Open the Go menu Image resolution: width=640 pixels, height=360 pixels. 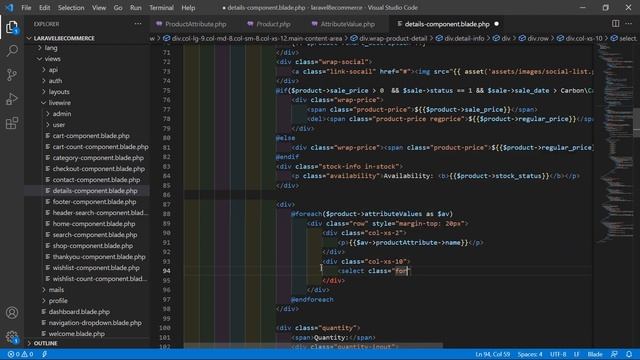118,8
